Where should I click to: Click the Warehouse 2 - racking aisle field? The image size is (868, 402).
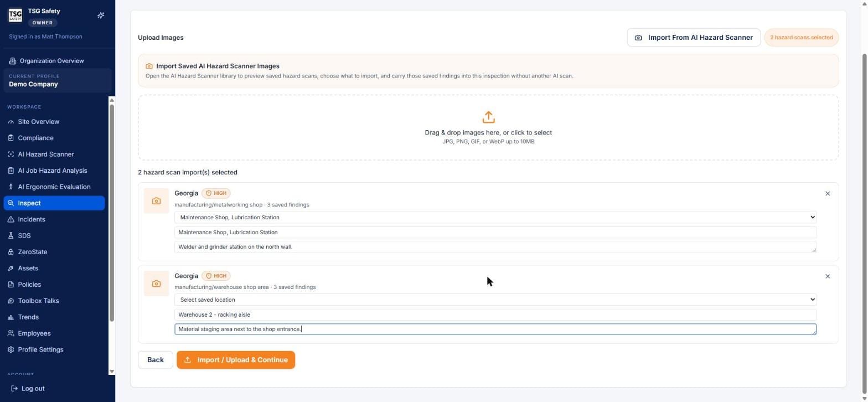click(x=495, y=315)
